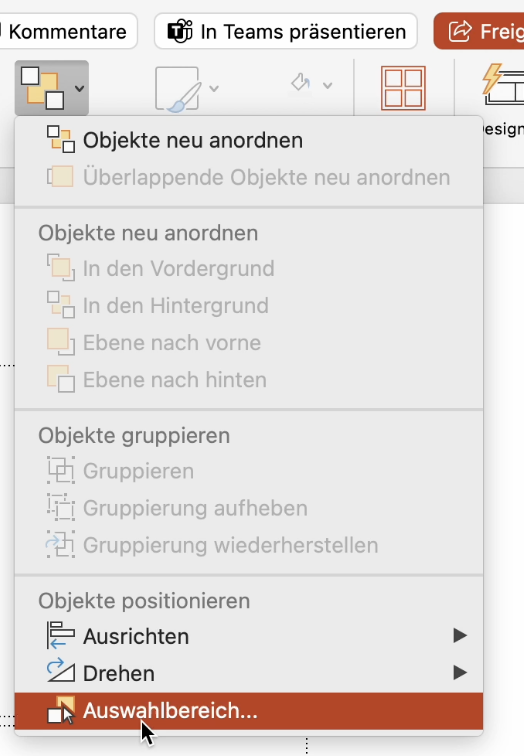Open the Schnellformatvorlagen brush icon
Screen dimensions: 524x756
(x=177, y=89)
